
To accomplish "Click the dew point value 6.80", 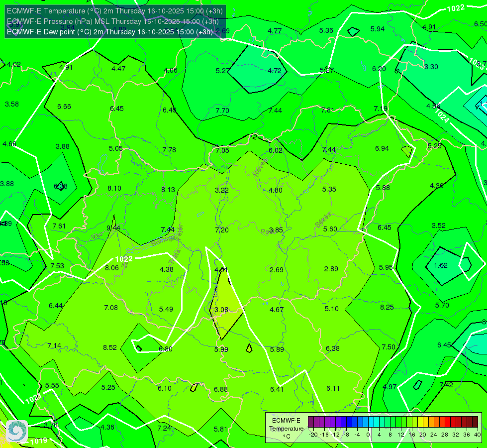I will click(166, 349).
